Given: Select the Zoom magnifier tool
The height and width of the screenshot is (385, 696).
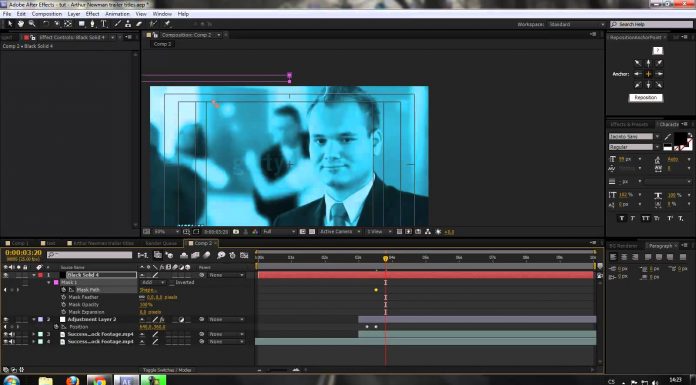Looking at the screenshot, I should [32, 24].
